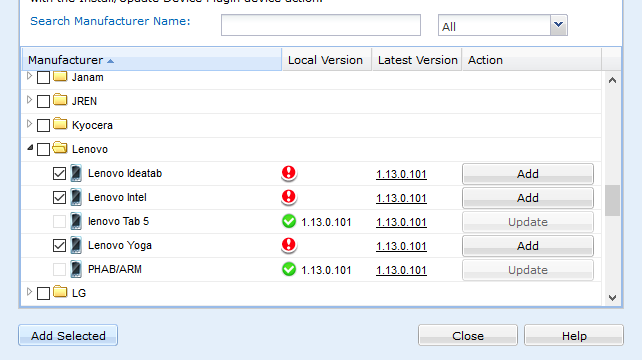This screenshot has height=360, width=642.
Task: Click the Kyocera folder icon
Action: (x=60, y=124)
